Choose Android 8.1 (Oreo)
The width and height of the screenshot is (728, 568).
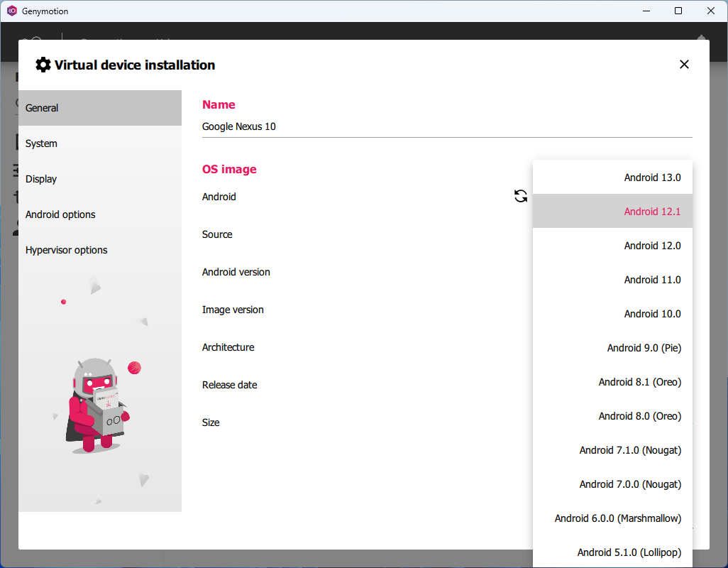point(612,382)
